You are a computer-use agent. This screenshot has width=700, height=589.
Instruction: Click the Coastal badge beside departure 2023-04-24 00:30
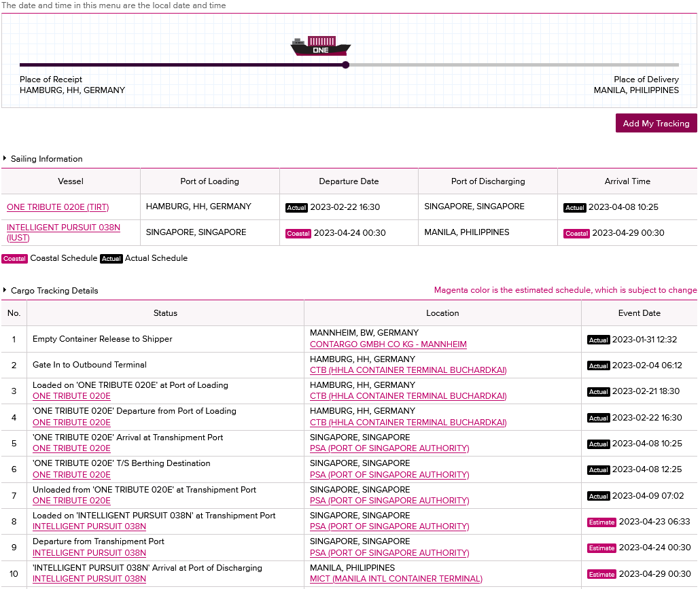(x=298, y=234)
